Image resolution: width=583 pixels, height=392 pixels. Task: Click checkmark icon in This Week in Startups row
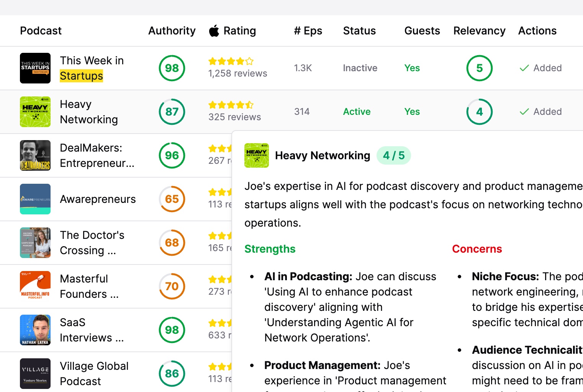coord(524,68)
